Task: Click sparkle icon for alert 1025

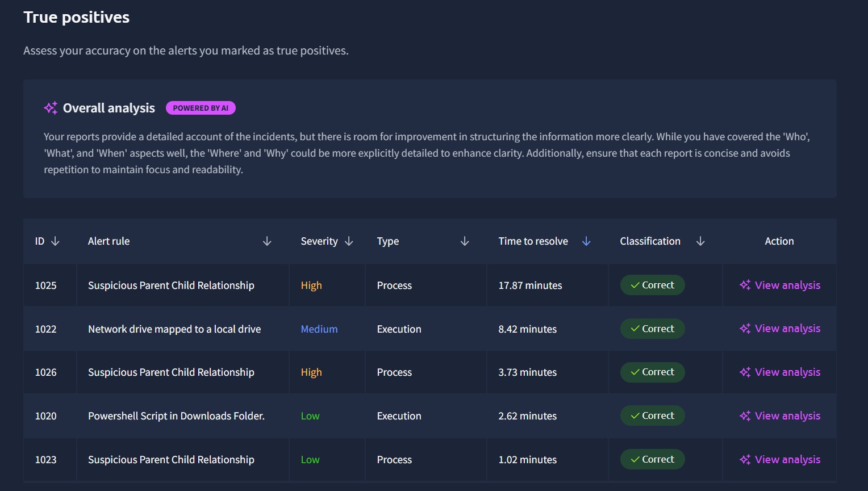Action: point(745,285)
